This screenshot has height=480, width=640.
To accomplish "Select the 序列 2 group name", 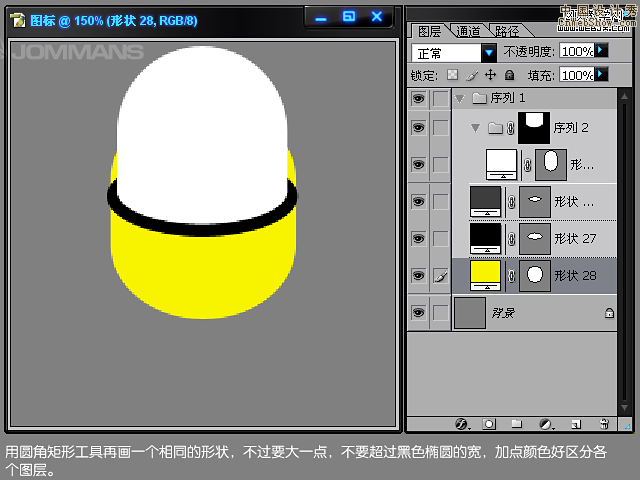I will (x=571, y=128).
